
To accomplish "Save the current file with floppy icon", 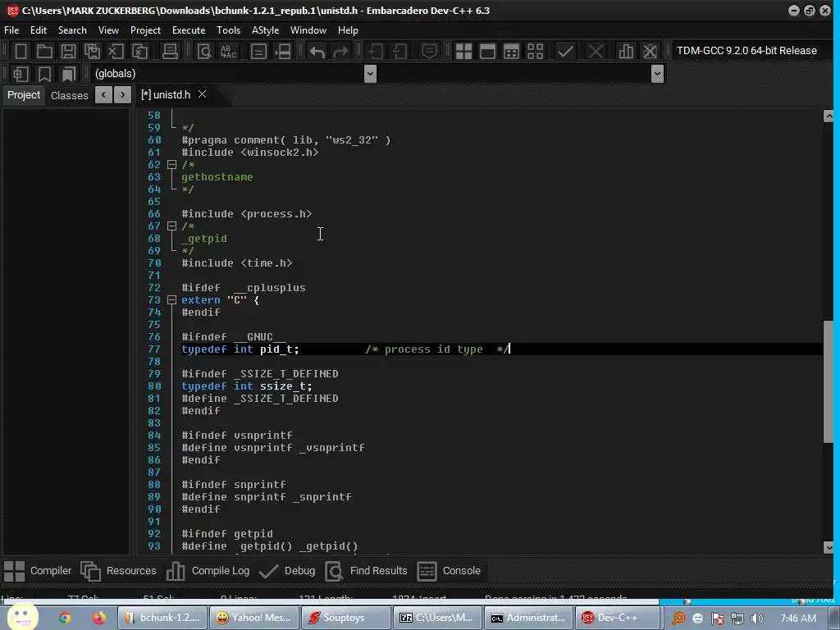I will pyautogui.click(x=68, y=52).
